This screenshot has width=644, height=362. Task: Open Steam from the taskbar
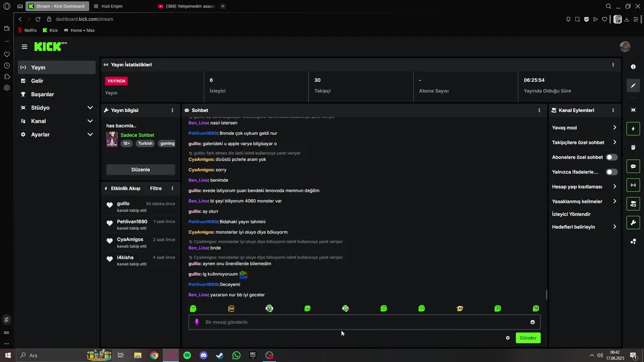[x=220, y=355]
